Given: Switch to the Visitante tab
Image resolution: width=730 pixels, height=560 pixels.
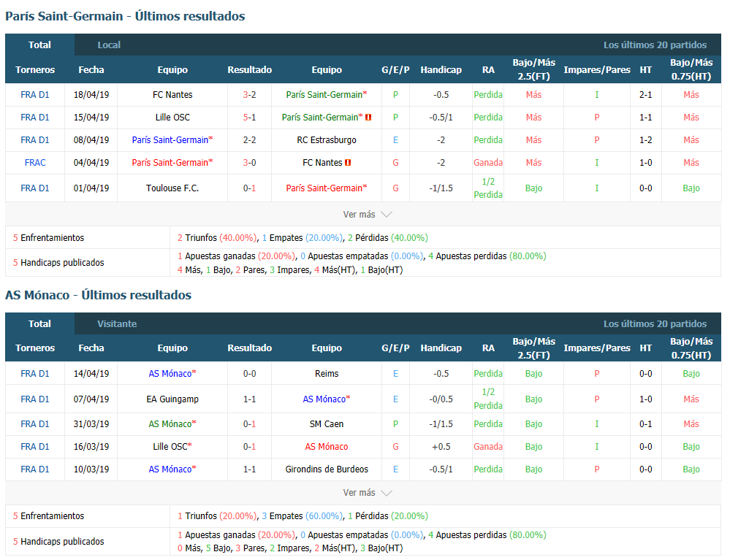Looking at the screenshot, I should coord(117,323).
